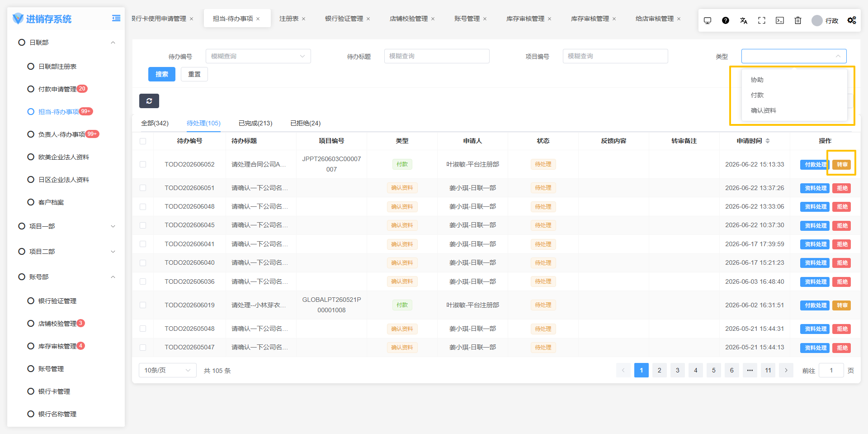The width and height of the screenshot is (868, 434).
Task: Switch to the 已完成(213) tab
Action: pyautogui.click(x=255, y=123)
